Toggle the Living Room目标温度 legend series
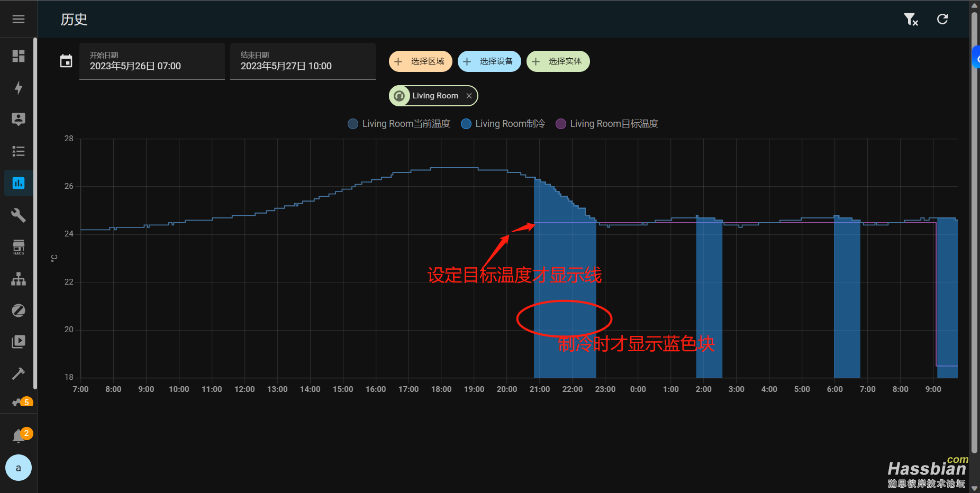 click(x=607, y=124)
